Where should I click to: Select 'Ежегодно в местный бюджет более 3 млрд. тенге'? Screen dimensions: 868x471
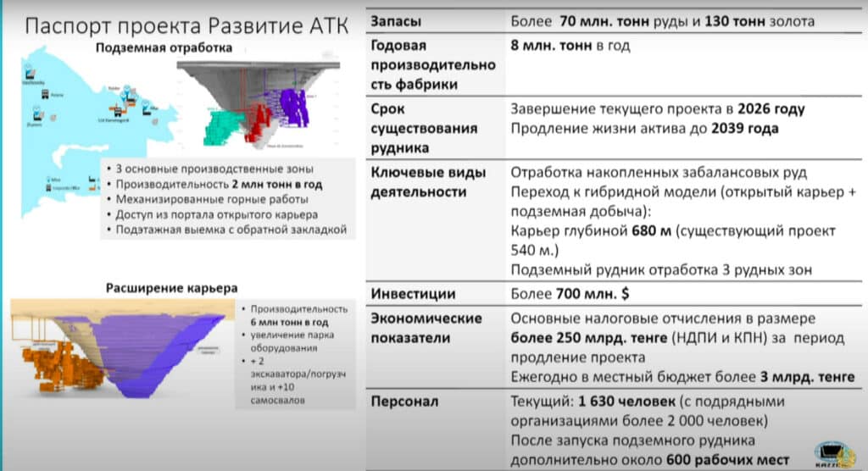[x=682, y=378]
